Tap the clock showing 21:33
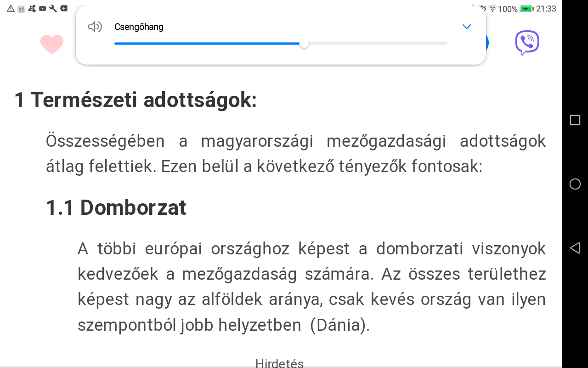This screenshot has height=368, width=588. coord(546,9)
